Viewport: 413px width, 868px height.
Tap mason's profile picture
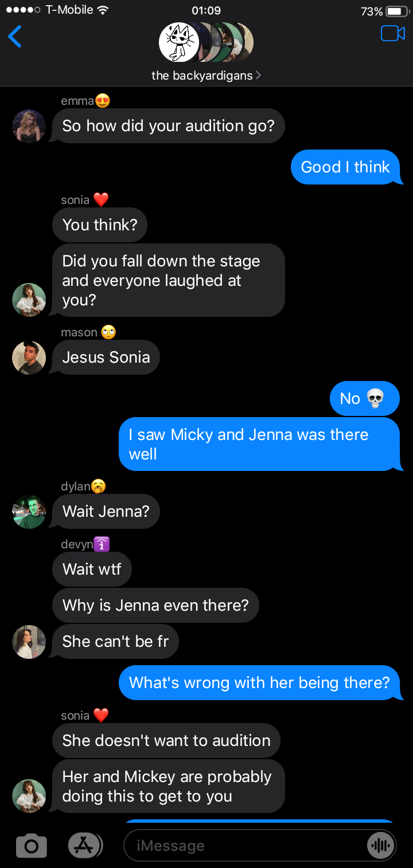coord(29,358)
